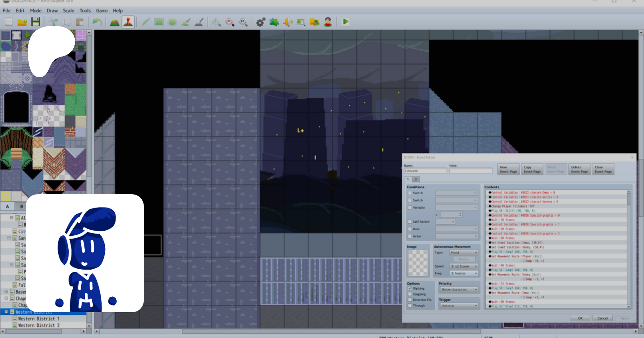This screenshot has width=644, height=338.
Task: Click the event Image preview box
Action: click(418, 263)
